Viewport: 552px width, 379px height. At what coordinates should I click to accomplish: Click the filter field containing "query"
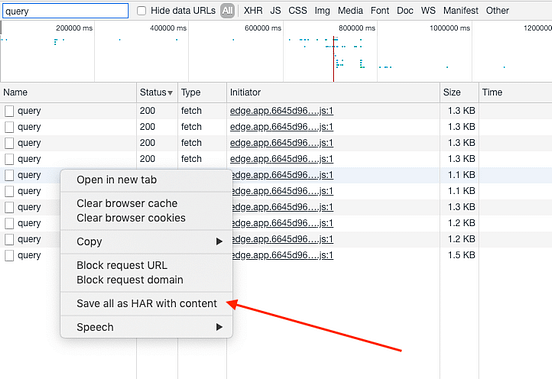point(65,11)
